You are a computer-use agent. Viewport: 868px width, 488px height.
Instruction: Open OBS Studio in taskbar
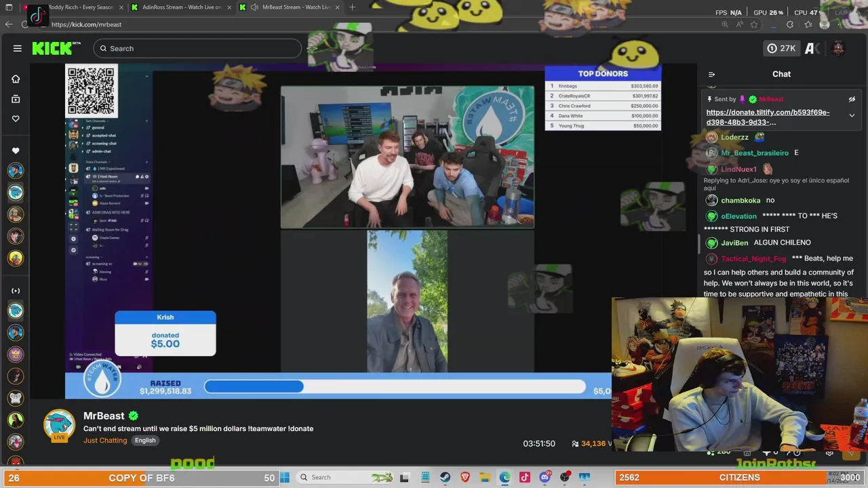click(x=565, y=477)
